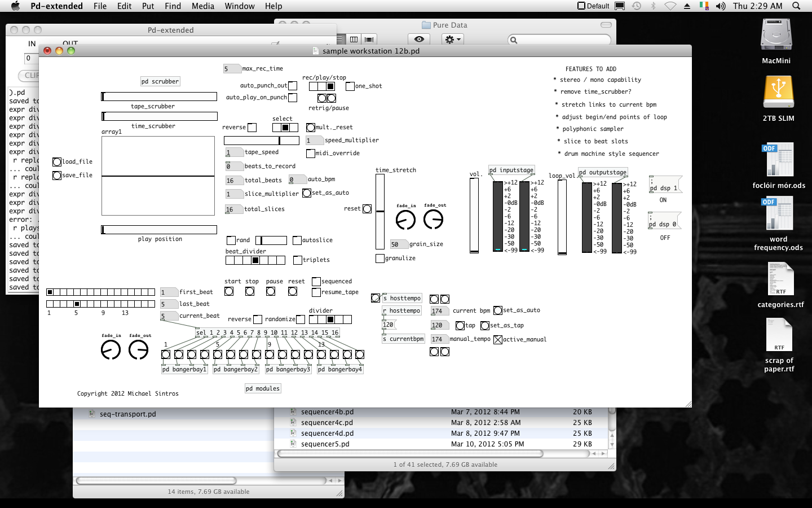Enable the reverse toggle near tape speed

coord(252,128)
